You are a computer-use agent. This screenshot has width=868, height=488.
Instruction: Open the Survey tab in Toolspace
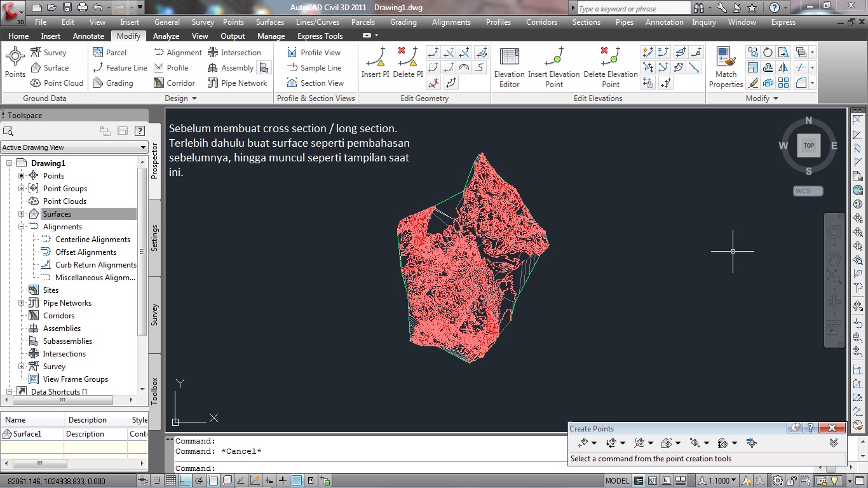pos(154,315)
